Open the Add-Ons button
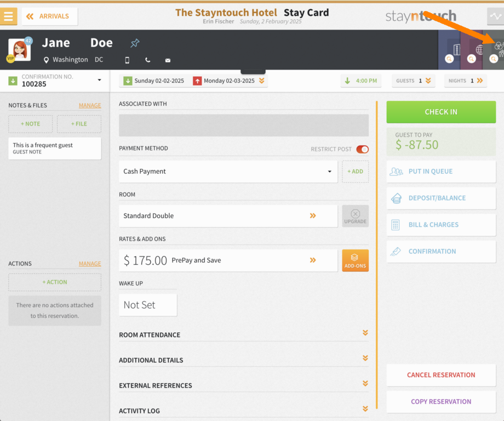The image size is (504, 421). 355,260
